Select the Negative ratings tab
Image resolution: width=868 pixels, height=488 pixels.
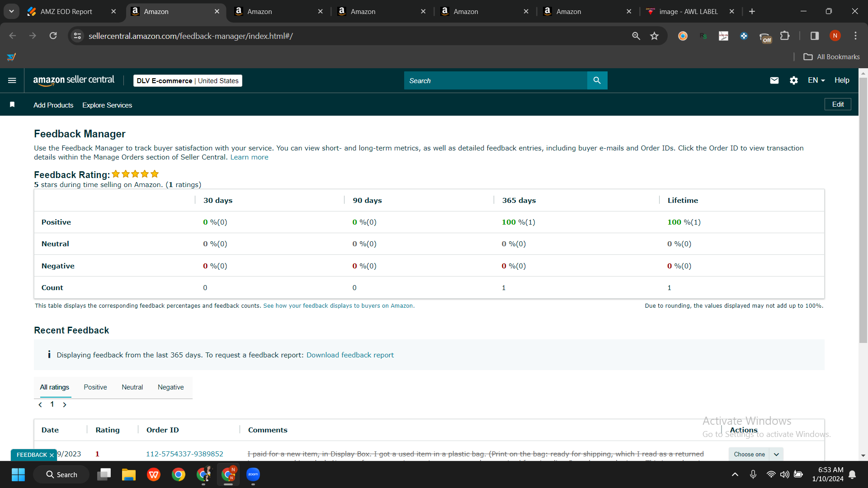(171, 387)
